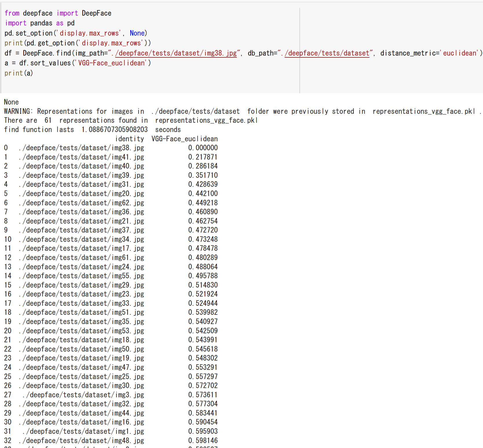Click the img47.jpg identity in row 24

pyautogui.click(x=81, y=367)
